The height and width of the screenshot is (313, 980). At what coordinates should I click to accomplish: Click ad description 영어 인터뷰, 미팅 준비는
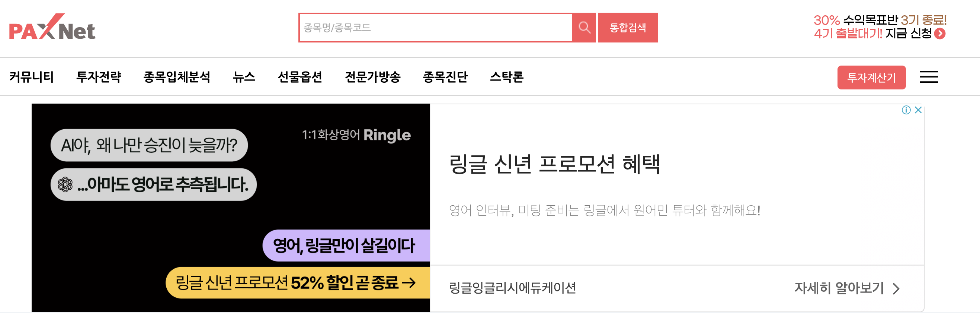tap(605, 210)
